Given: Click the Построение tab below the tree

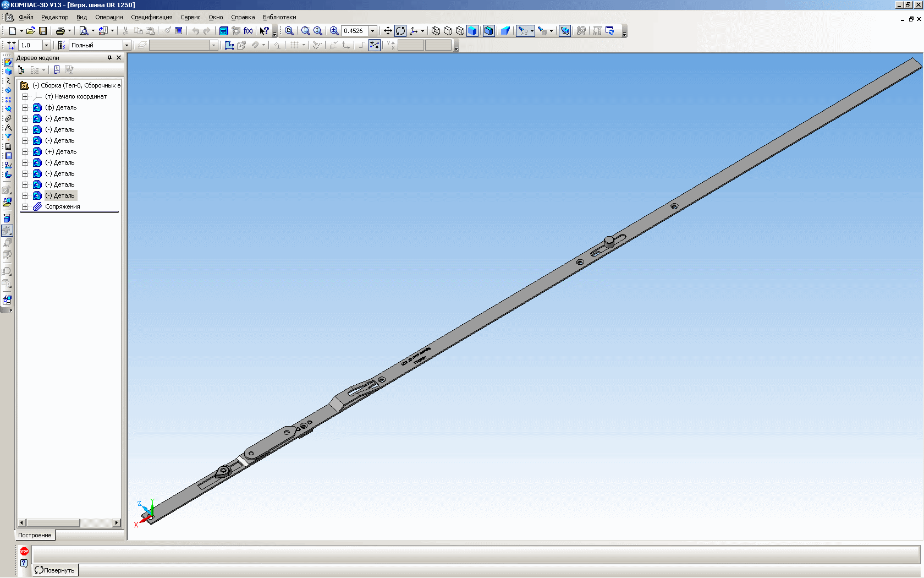Looking at the screenshot, I should pos(35,535).
